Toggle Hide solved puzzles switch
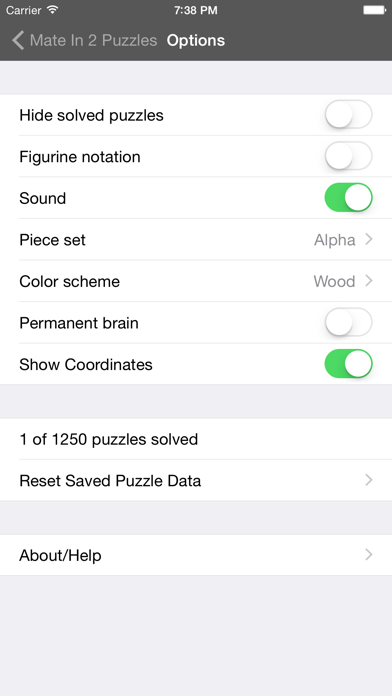392x696 pixels. [x=348, y=115]
